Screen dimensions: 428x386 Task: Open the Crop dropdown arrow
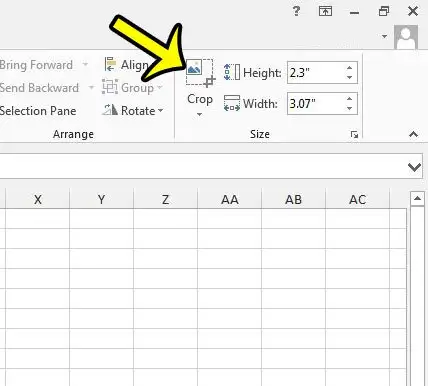(x=199, y=115)
